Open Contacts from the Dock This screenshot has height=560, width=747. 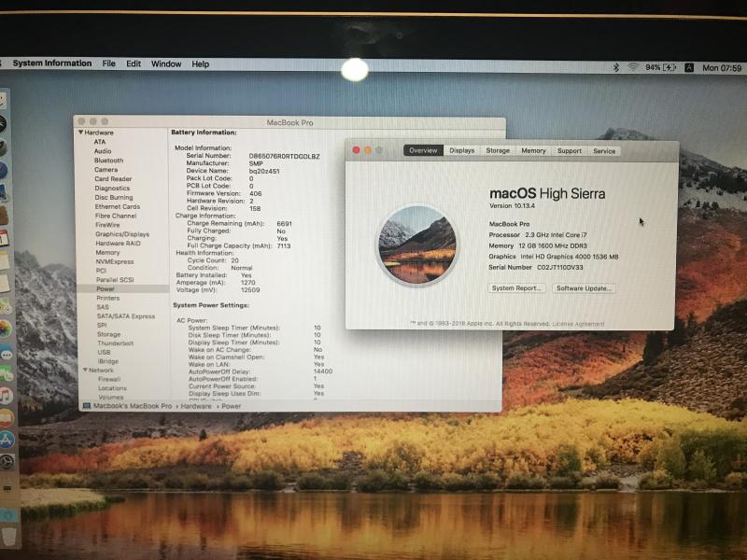coord(4,216)
